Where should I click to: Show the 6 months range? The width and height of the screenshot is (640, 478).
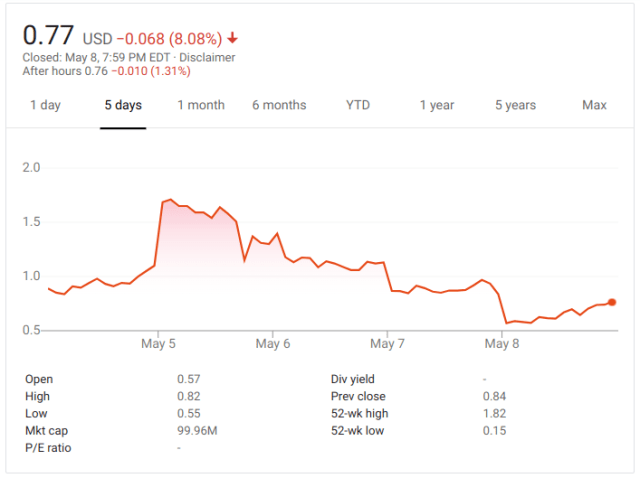click(x=279, y=105)
